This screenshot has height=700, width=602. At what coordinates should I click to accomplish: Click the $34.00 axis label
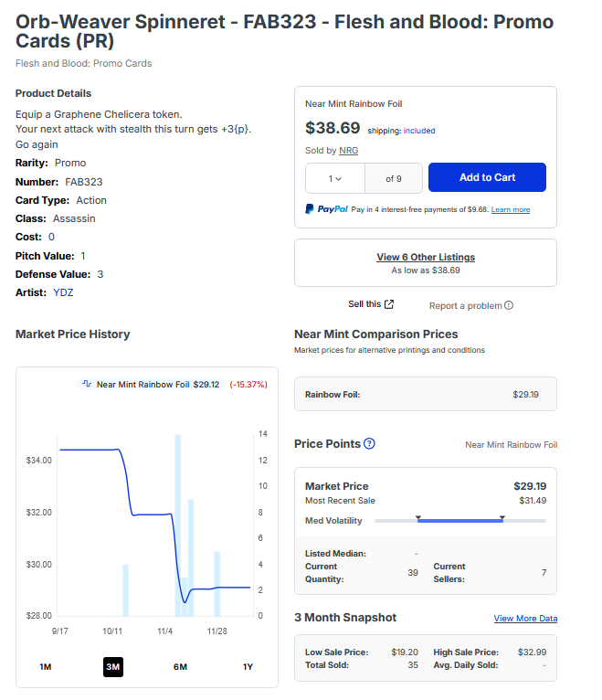(39, 461)
